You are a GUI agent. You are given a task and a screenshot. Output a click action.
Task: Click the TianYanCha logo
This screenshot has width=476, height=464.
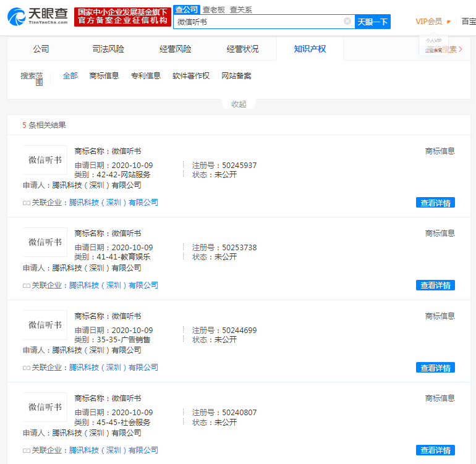[x=38, y=17]
